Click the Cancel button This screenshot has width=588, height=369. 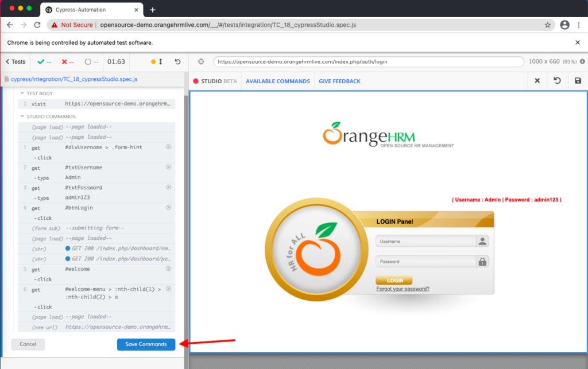28,344
